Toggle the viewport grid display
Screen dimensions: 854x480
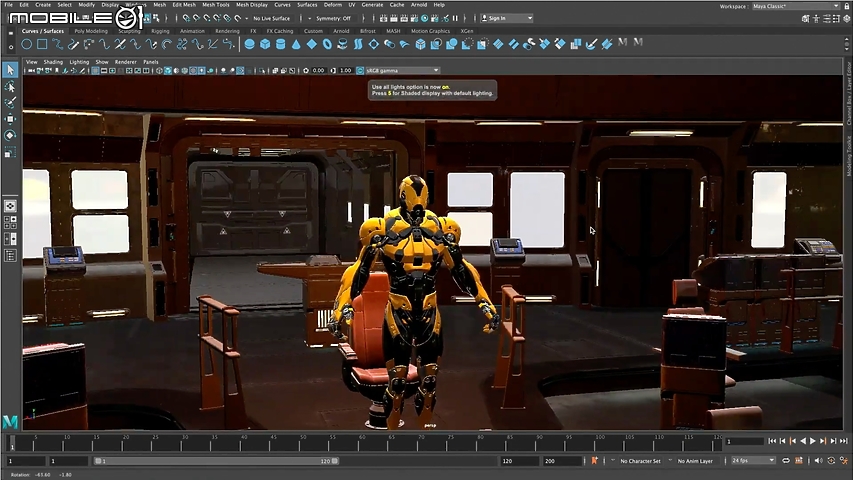(x=96, y=71)
